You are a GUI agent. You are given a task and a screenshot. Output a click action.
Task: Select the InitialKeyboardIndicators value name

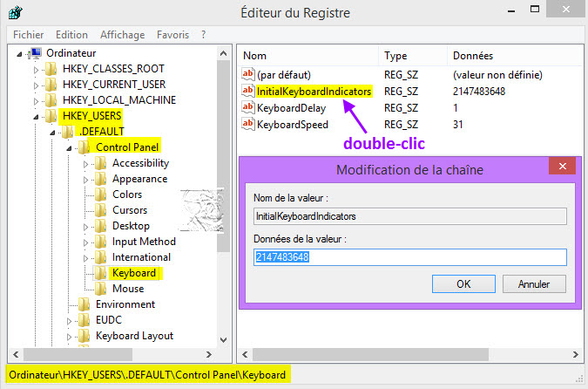(x=314, y=92)
